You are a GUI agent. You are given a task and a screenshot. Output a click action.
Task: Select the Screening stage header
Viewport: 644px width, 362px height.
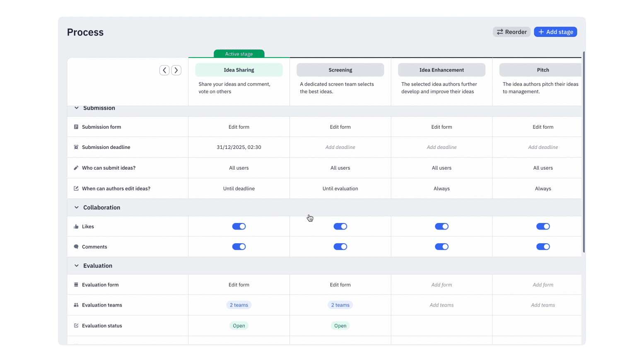[x=340, y=70]
